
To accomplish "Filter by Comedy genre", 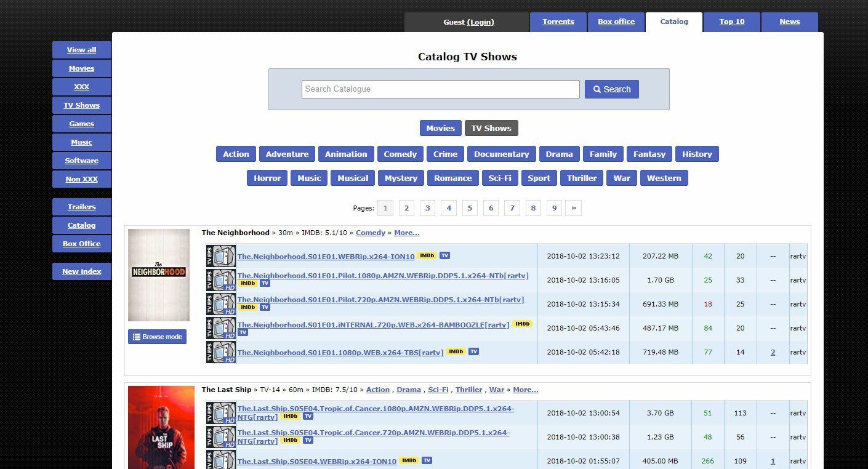I will tap(400, 154).
